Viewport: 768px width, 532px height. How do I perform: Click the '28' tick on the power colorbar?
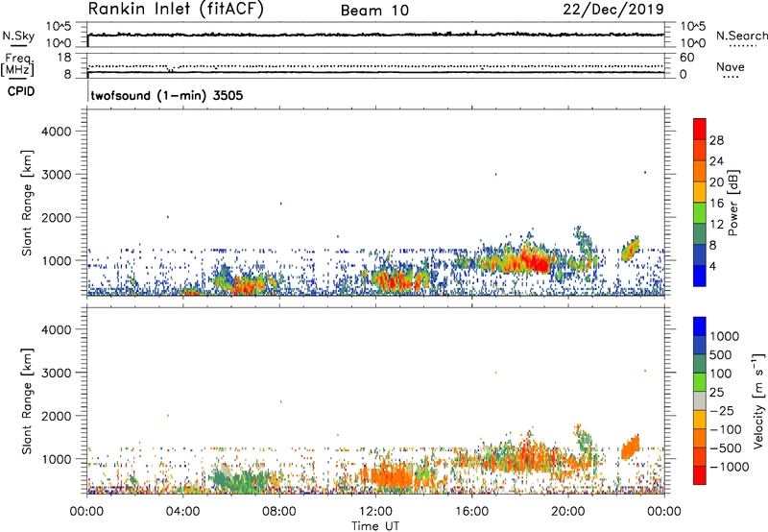click(716, 140)
